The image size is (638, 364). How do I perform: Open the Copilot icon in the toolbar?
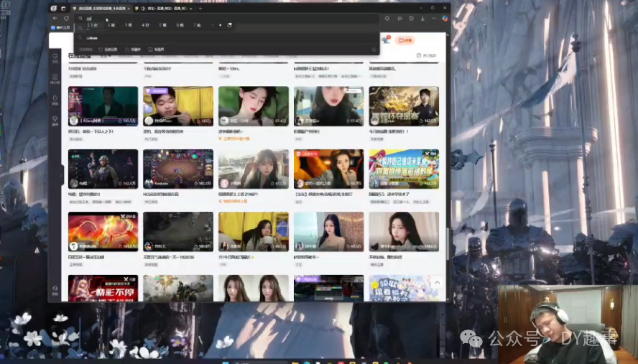(x=445, y=18)
